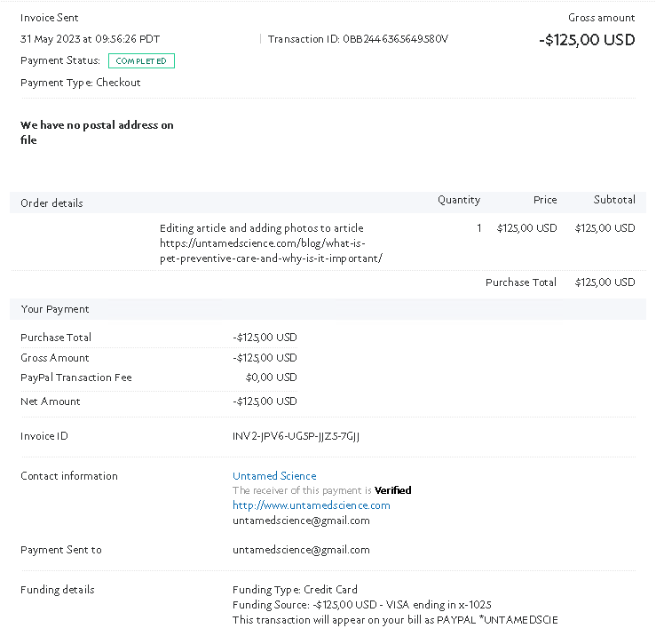Click the invoice date and time text
The image size is (656, 644).
point(90,39)
